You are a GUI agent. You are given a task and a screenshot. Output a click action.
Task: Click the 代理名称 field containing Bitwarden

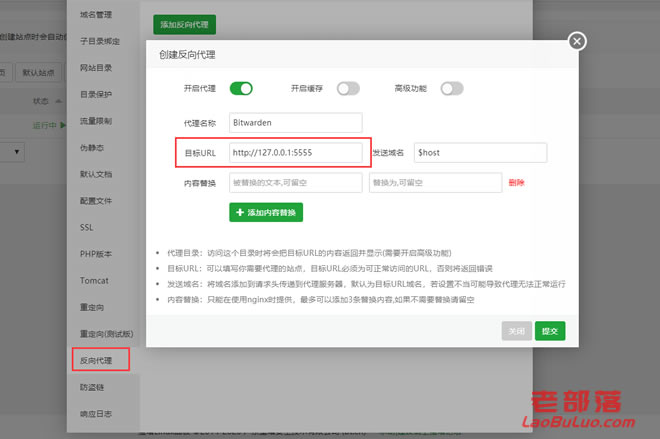[295, 123]
